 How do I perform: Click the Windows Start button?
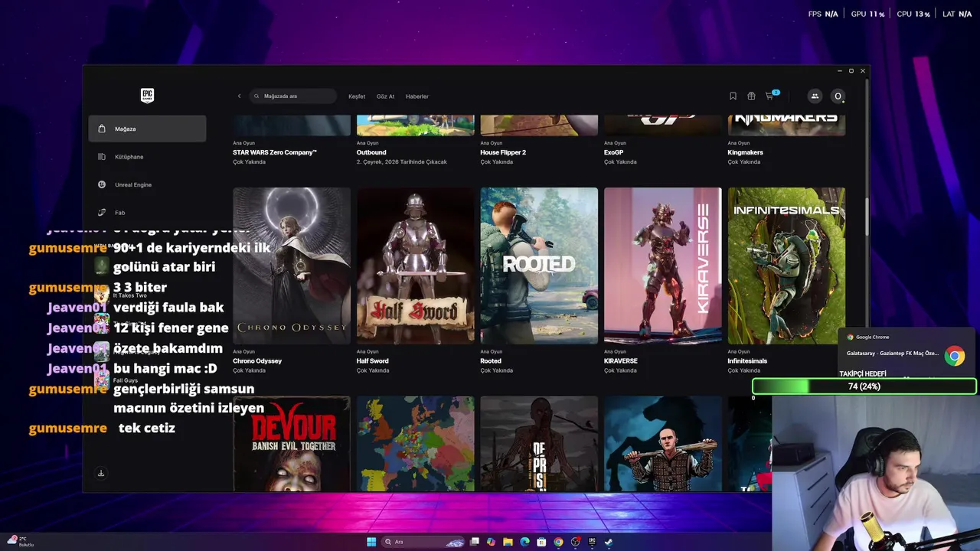click(x=371, y=542)
